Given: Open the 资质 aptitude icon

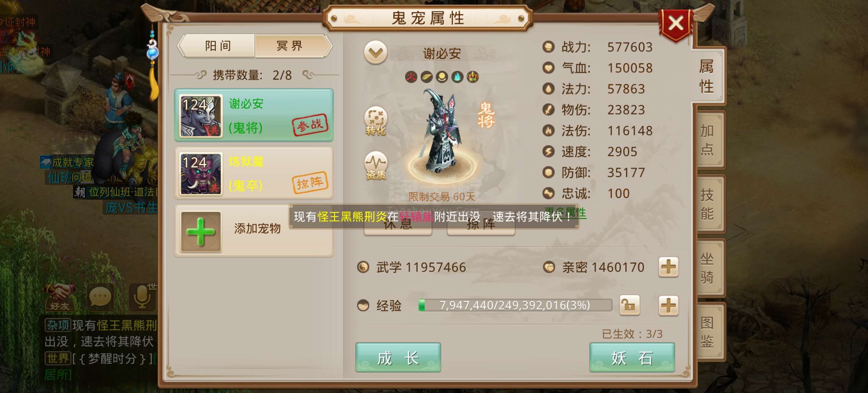Looking at the screenshot, I should coord(376,166).
